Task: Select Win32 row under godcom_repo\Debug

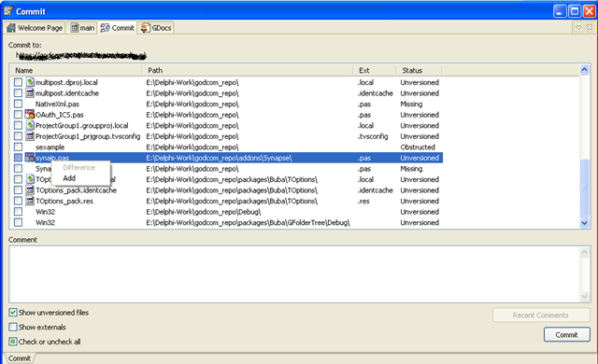Action: pos(45,212)
